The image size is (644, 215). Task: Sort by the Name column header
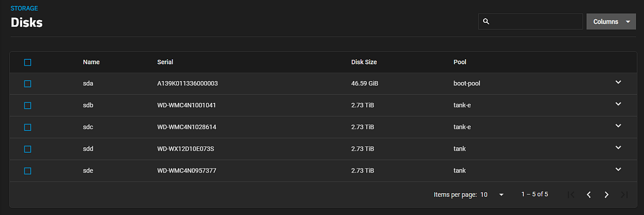(92, 62)
